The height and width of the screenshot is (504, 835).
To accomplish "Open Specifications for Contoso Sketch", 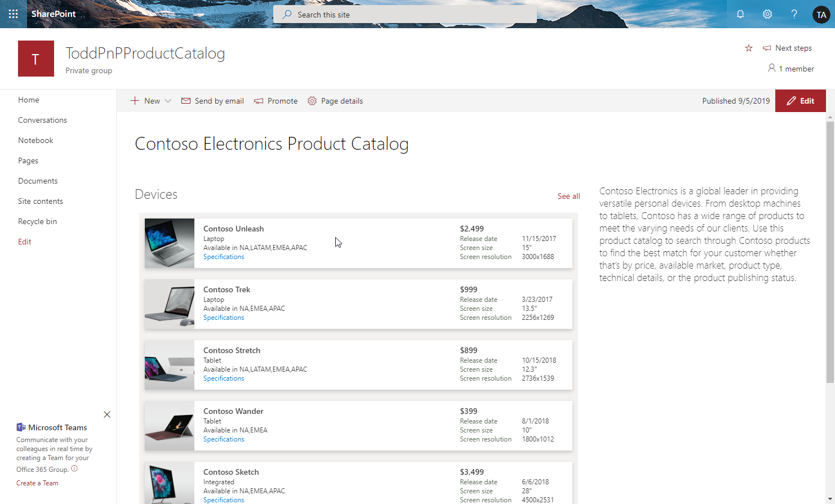I will tap(224, 500).
